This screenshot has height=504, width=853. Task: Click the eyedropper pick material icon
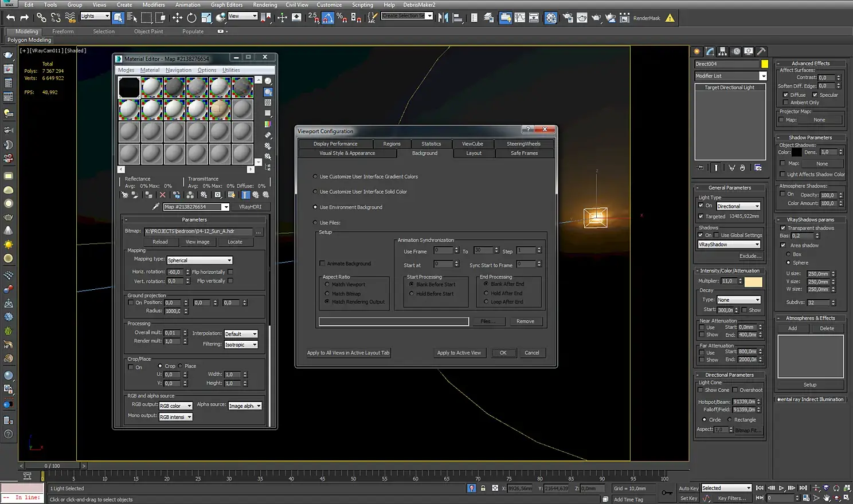155,207
